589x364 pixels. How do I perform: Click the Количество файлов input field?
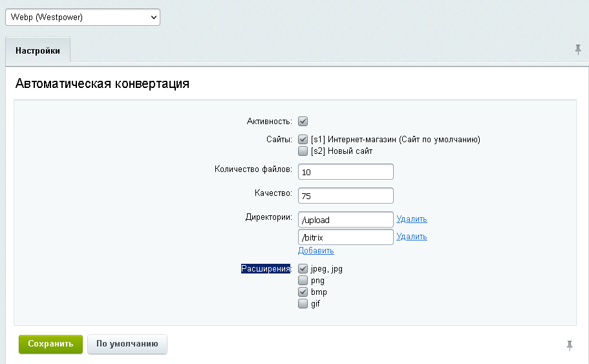pyautogui.click(x=345, y=171)
